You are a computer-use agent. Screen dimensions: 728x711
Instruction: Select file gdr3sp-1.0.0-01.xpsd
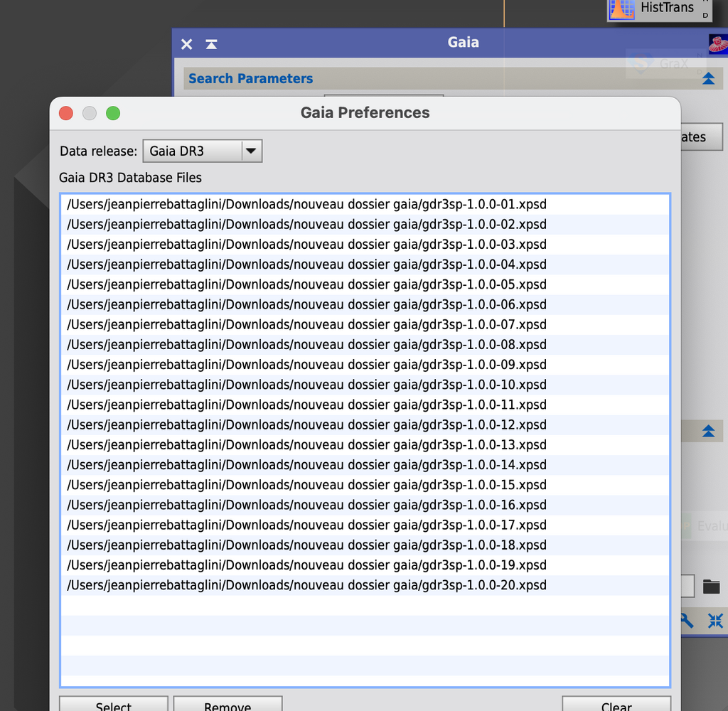(x=365, y=204)
